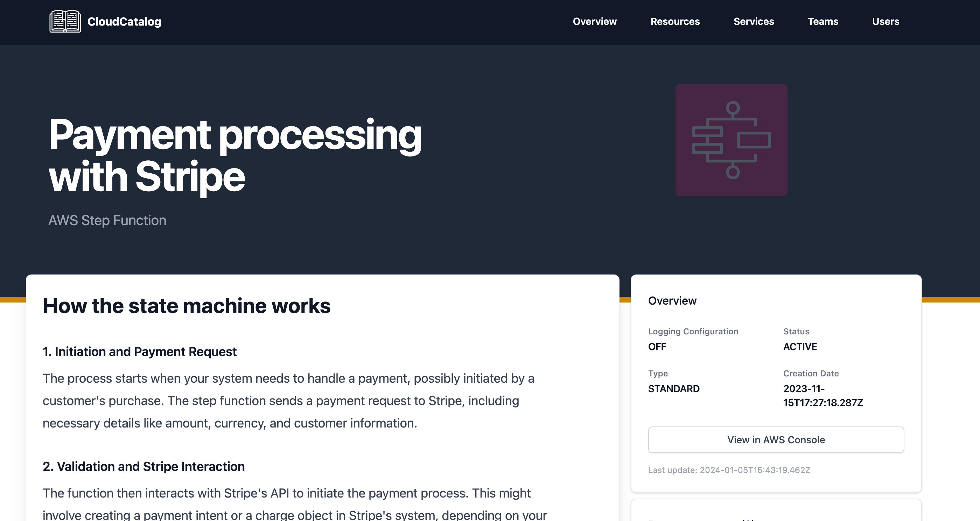Select the Users nav item
980x521 pixels.
tap(885, 21)
